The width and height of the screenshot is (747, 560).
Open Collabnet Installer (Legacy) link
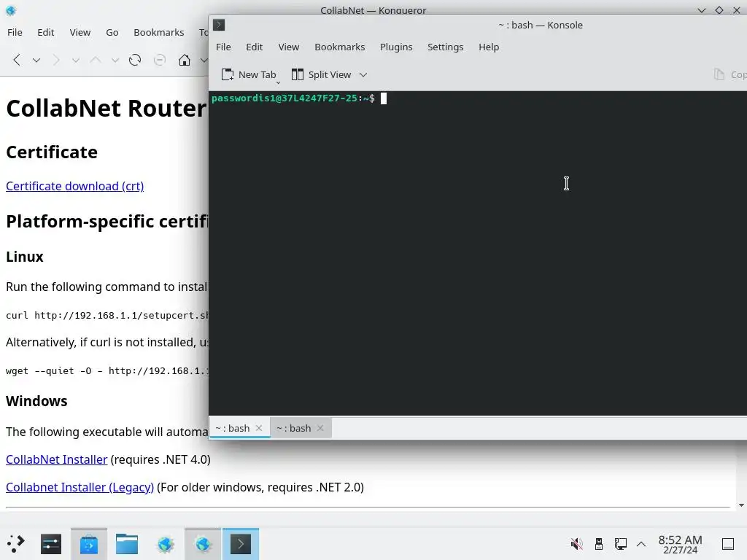80,487
